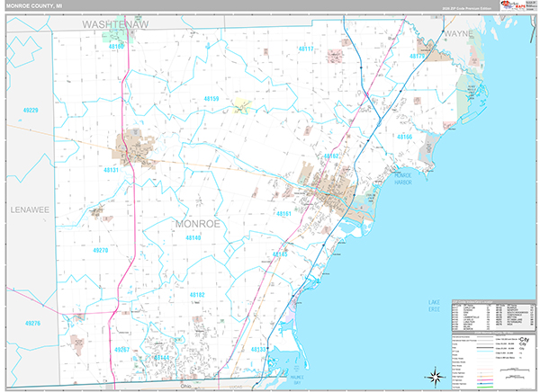This screenshot has height=392, width=540.
Task: Click the compass rose symbol
Action: pos(435,373)
